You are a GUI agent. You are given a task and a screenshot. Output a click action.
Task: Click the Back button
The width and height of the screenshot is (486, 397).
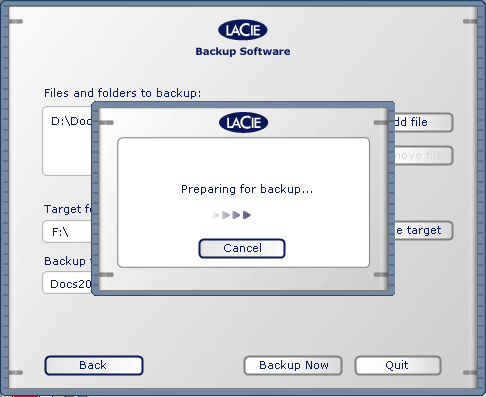point(94,365)
